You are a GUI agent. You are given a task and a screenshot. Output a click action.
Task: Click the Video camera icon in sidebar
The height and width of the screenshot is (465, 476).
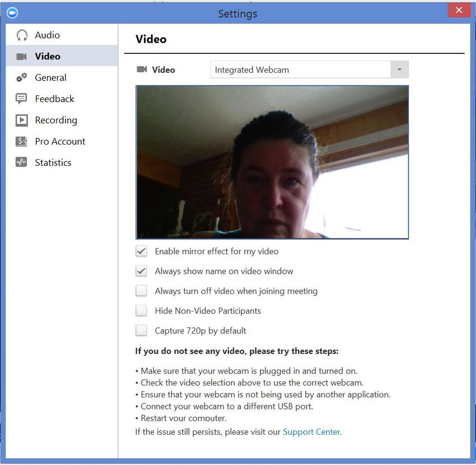21,57
